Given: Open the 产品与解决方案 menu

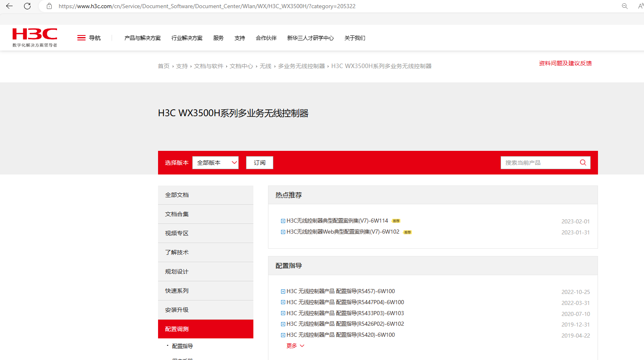Looking at the screenshot, I should click(143, 38).
